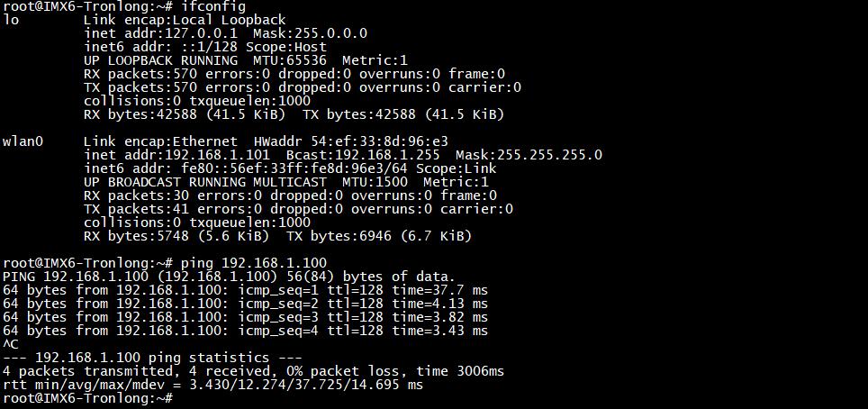Click the inet addr 192.168.1.101 text

click(177, 155)
